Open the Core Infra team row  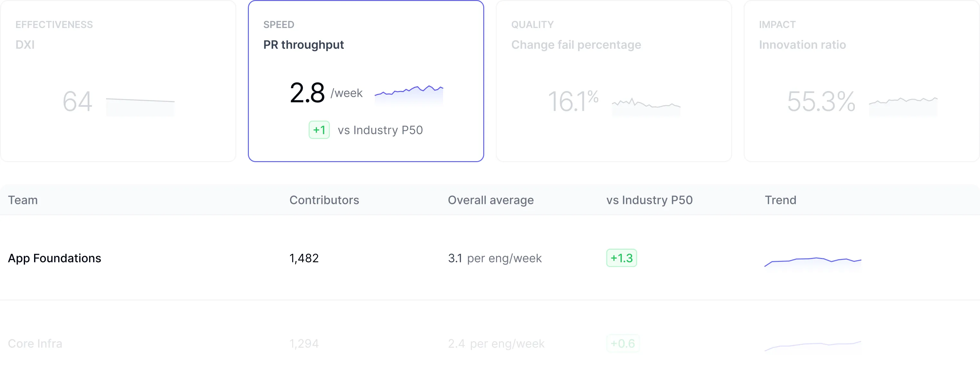point(490,343)
